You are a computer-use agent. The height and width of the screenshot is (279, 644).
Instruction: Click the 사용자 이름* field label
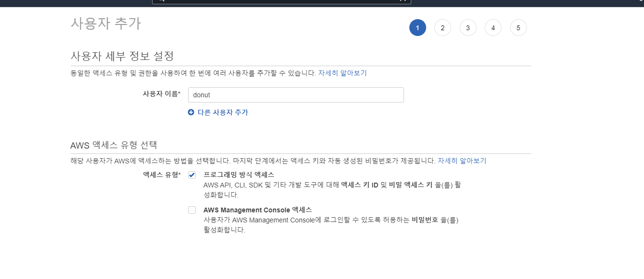(x=162, y=93)
